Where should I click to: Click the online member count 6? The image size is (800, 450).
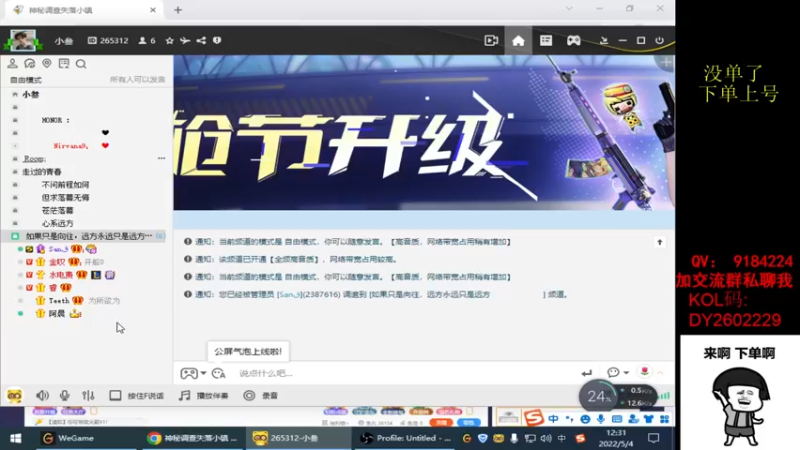pos(147,40)
